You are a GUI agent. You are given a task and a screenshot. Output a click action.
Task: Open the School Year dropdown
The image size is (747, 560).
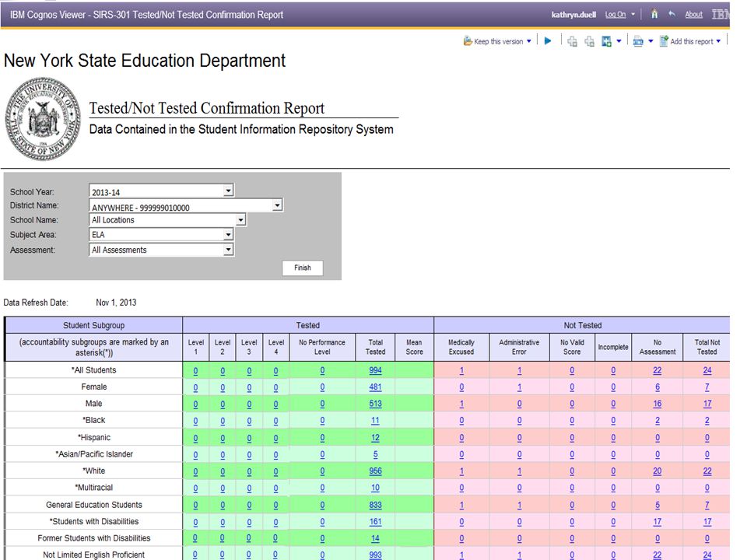tap(228, 191)
